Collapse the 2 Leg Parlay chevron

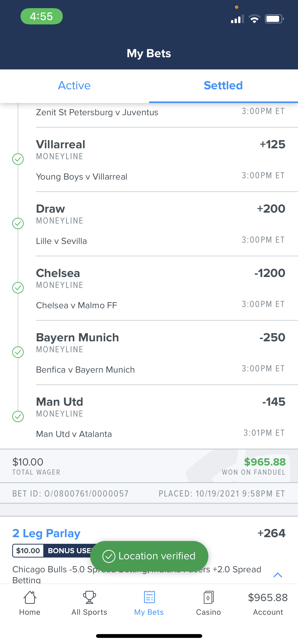278,575
